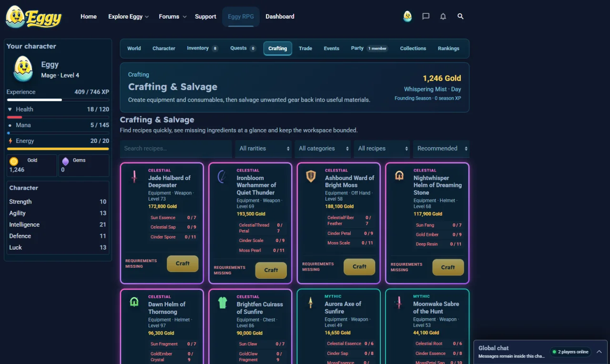
Task: Click the Dawn Helm green helmet icon
Action: pyautogui.click(x=134, y=302)
